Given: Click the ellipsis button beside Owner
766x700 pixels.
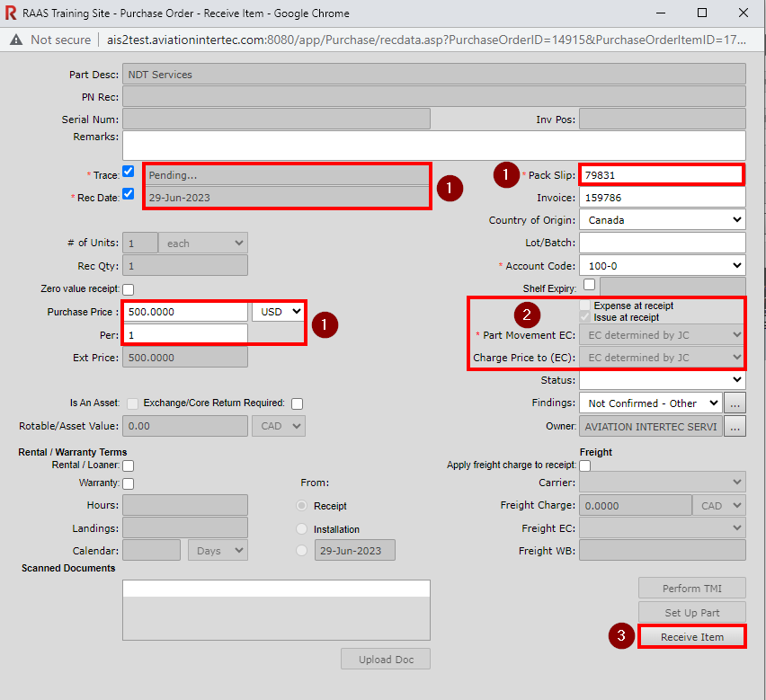Looking at the screenshot, I should click(x=735, y=427).
